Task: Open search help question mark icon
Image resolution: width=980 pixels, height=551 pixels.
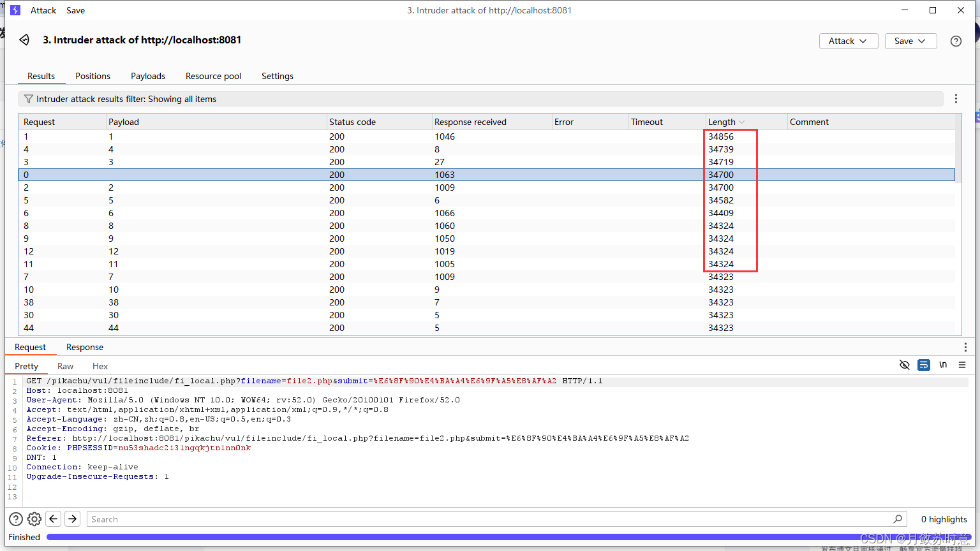Action: click(x=16, y=519)
